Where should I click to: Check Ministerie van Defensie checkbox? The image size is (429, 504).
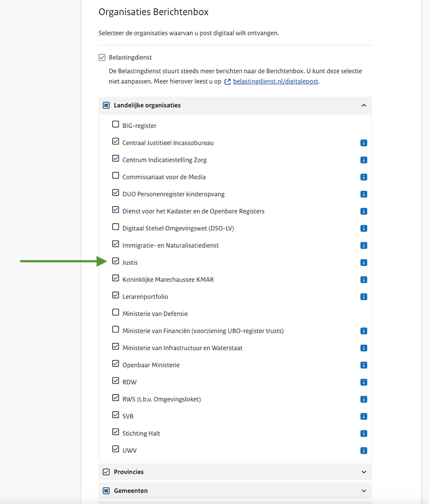click(115, 312)
